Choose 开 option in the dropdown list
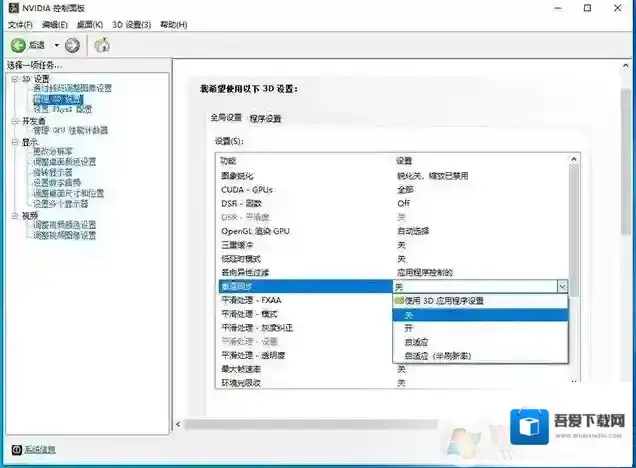Image resolution: width=636 pixels, height=468 pixels. coord(480,328)
